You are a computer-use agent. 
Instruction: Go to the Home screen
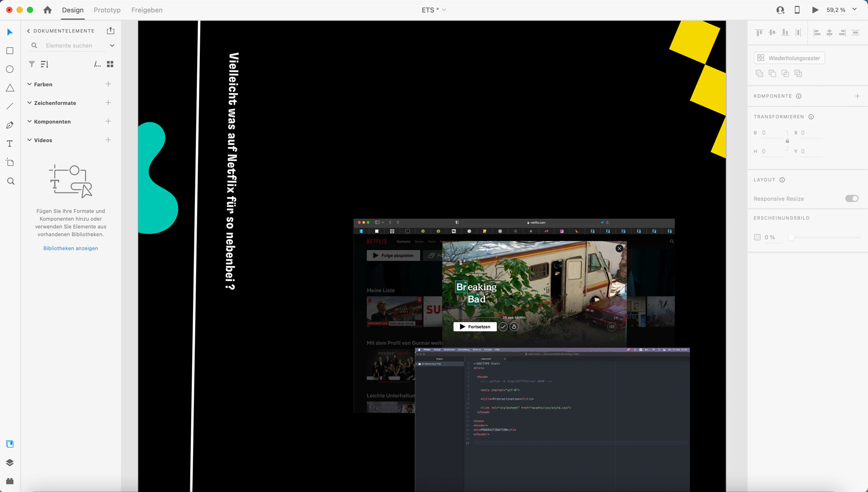(47, 9)
